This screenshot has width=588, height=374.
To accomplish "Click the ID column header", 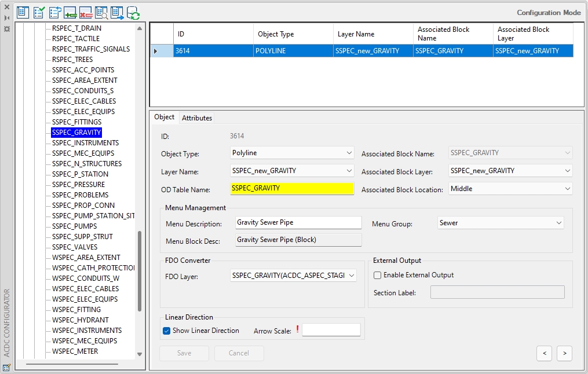I will tap(213, 34).
